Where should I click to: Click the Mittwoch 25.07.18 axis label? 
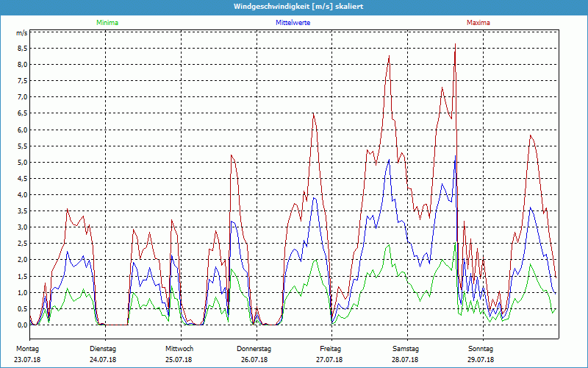179,353
